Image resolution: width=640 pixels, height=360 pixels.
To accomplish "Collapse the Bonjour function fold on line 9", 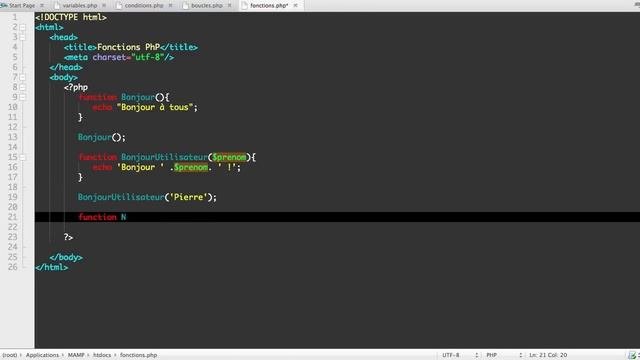I will 23,97.
